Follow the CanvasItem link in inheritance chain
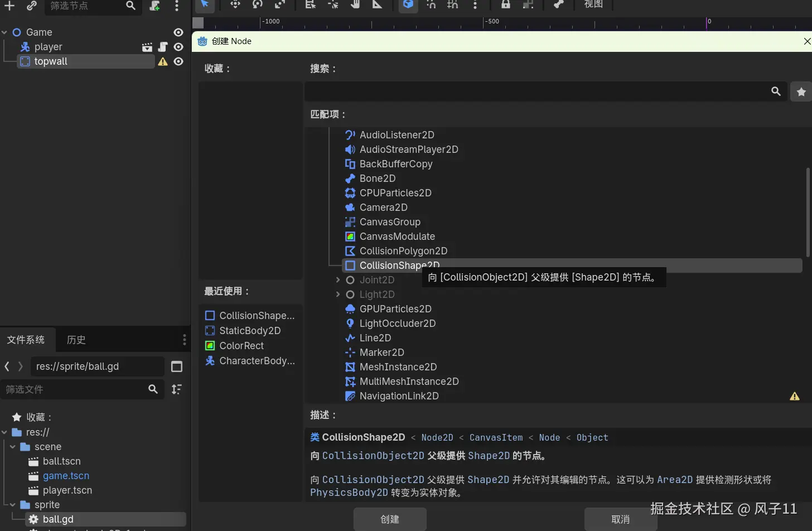812x531 pixels. pyautogui.click(x=496, y=438)
